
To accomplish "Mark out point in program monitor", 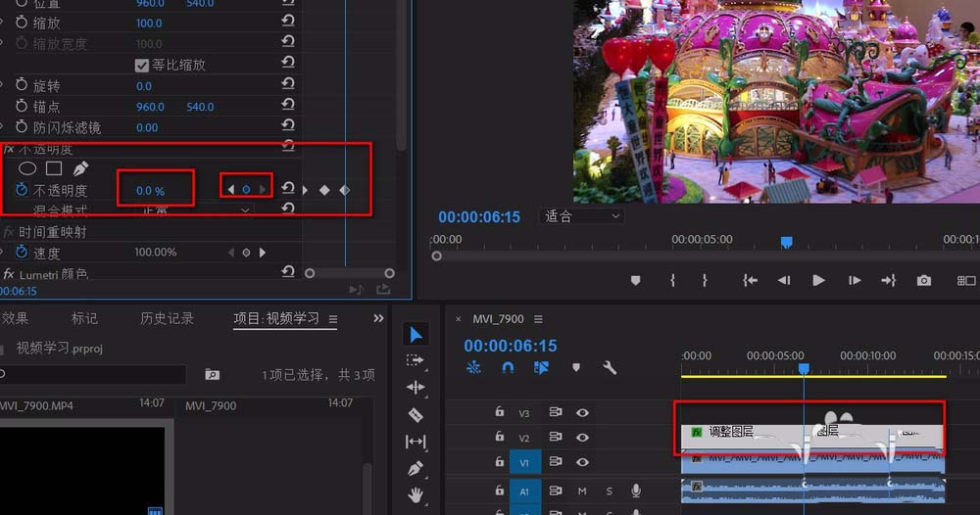I will point(705,280).
